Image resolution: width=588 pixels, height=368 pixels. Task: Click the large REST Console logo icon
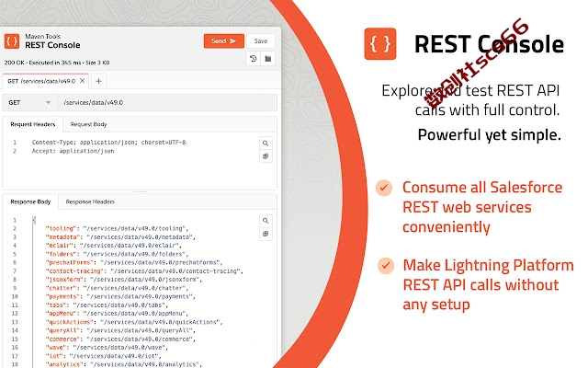pos(380,44)
